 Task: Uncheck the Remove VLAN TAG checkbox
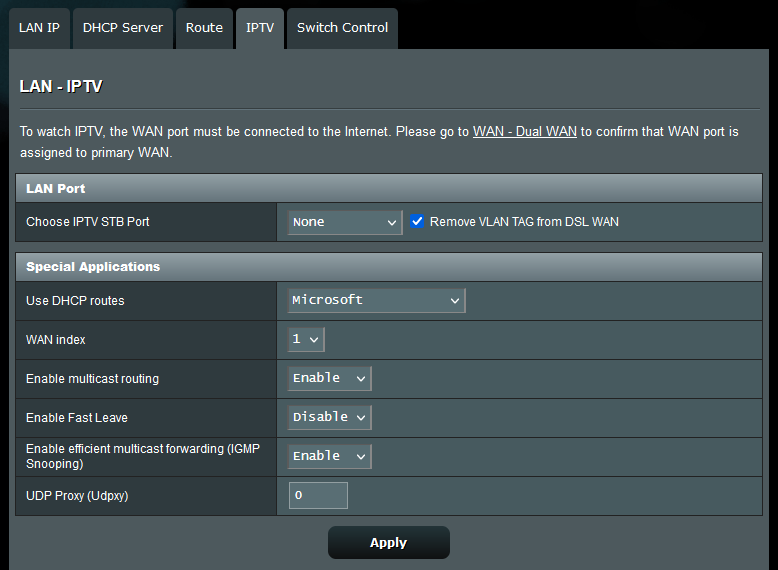pyautogui.click(x=417, y=222)
